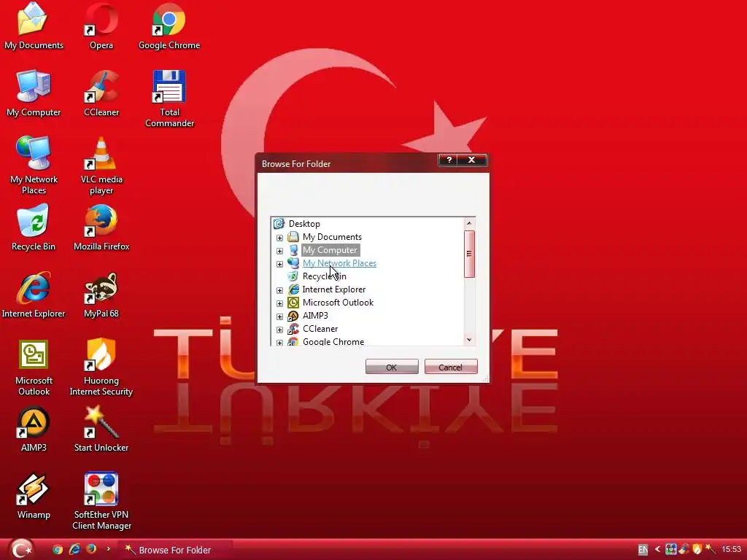The image size is (747, 560).
Task: Select Mozilla Firefox desktop shortcut
Action: [101, 227]
